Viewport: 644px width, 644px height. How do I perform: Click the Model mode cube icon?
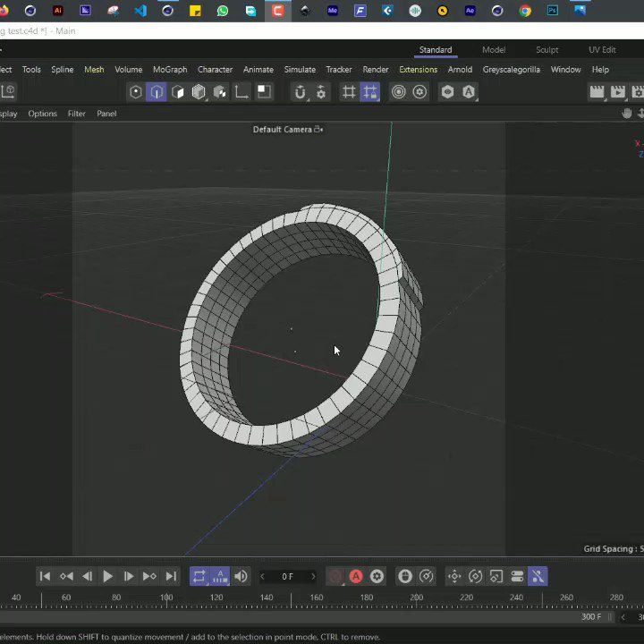[199, 92]
